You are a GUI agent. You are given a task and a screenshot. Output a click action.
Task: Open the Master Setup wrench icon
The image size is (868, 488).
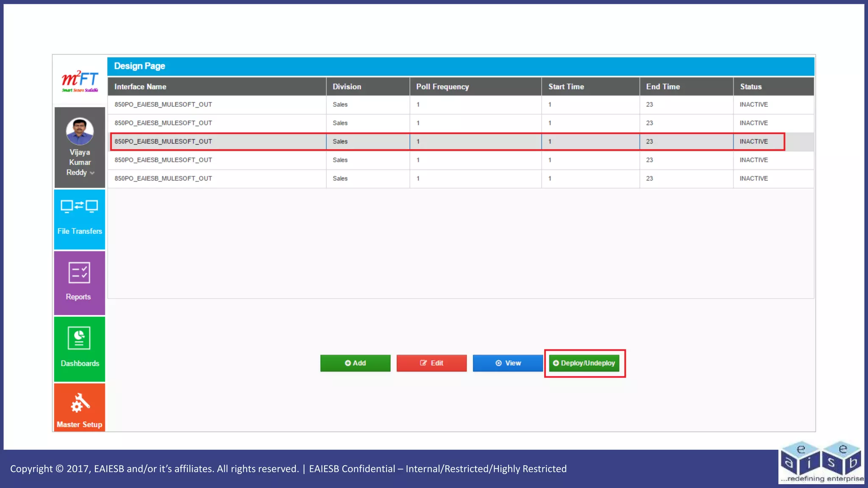80,403
